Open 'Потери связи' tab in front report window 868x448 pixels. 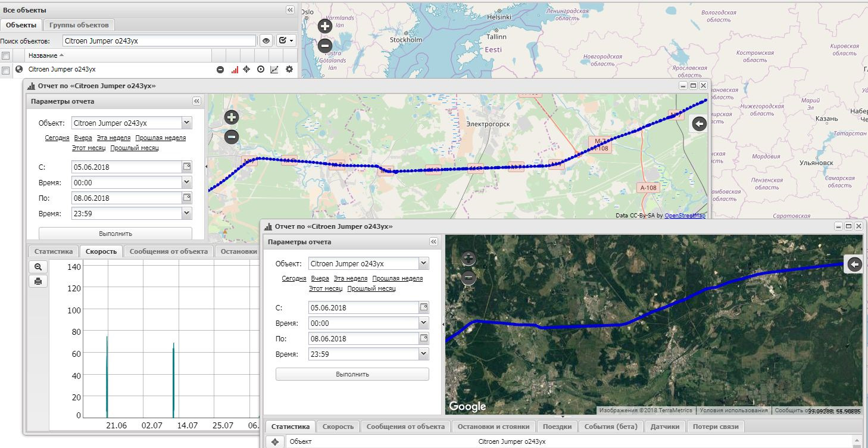pyautogui.click(x=716, y=427)
